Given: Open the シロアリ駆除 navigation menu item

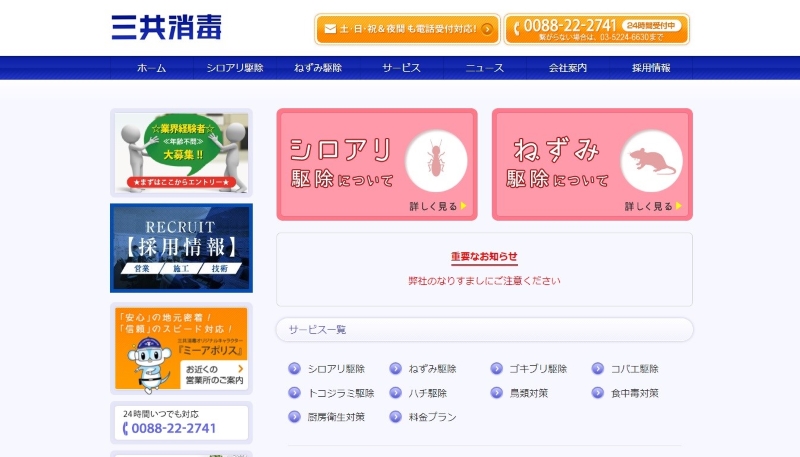Looking at the screenshot, I should tap(235, 68).
